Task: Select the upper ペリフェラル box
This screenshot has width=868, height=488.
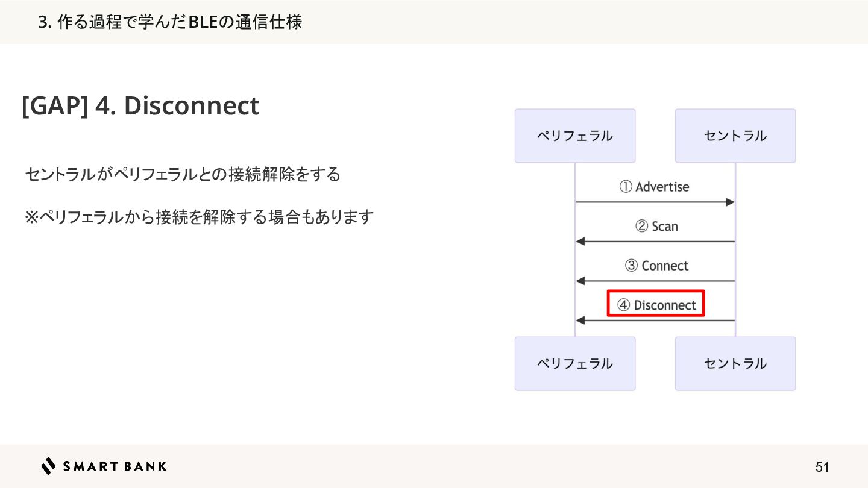Action: [x=574, y=136]
